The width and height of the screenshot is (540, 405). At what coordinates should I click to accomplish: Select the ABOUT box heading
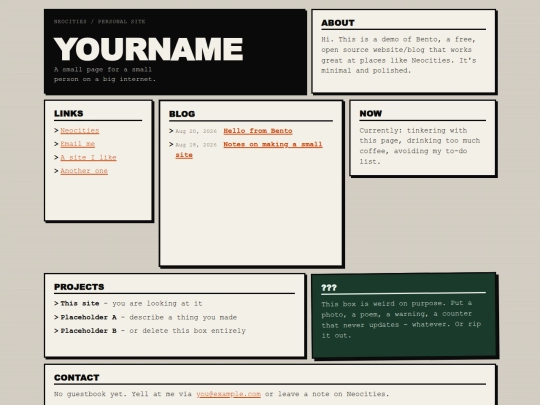click(338, 23)
